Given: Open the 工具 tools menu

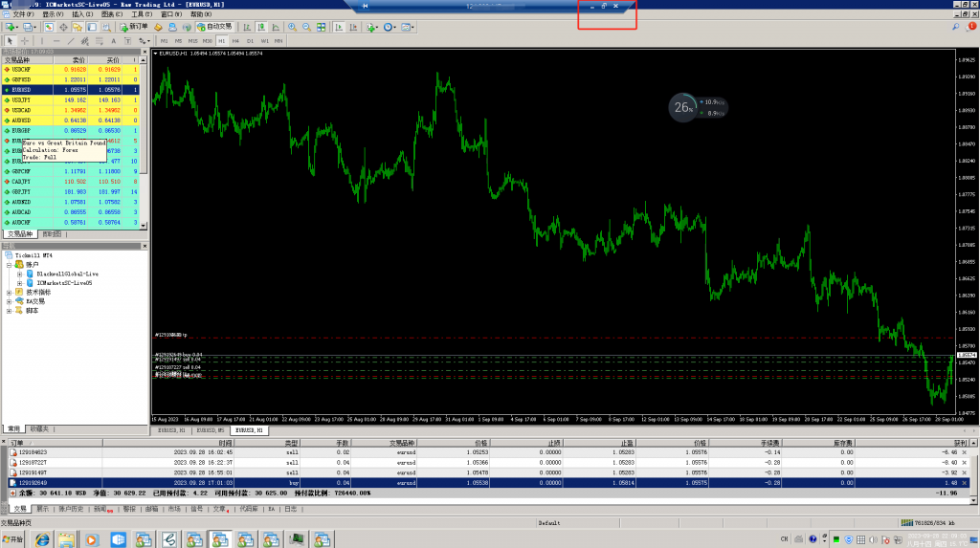Looking at the screenshot, I should [142, 13].
